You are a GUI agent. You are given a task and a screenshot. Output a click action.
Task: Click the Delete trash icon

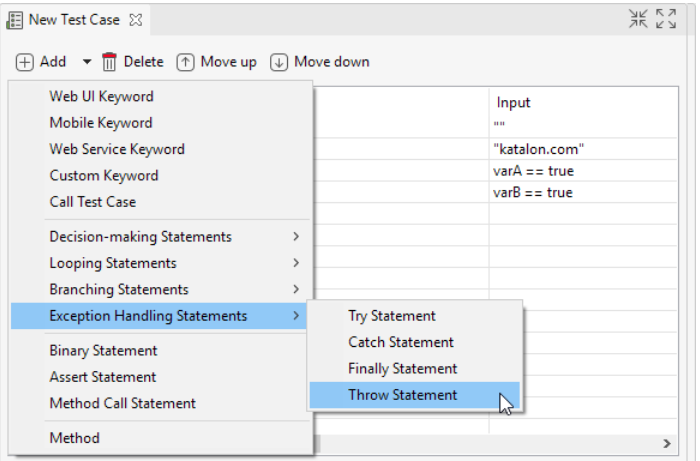[x=110, y=62]
